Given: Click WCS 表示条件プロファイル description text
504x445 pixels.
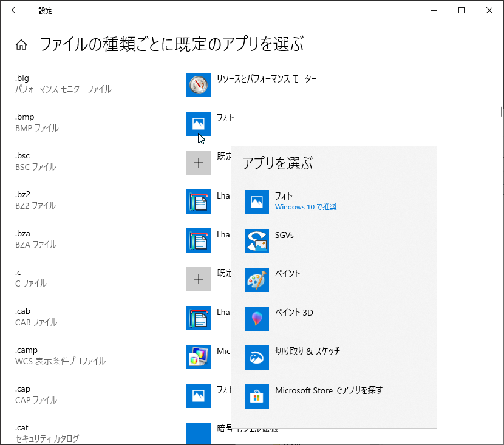Looking at the screenshot, I should coord(61,361).
